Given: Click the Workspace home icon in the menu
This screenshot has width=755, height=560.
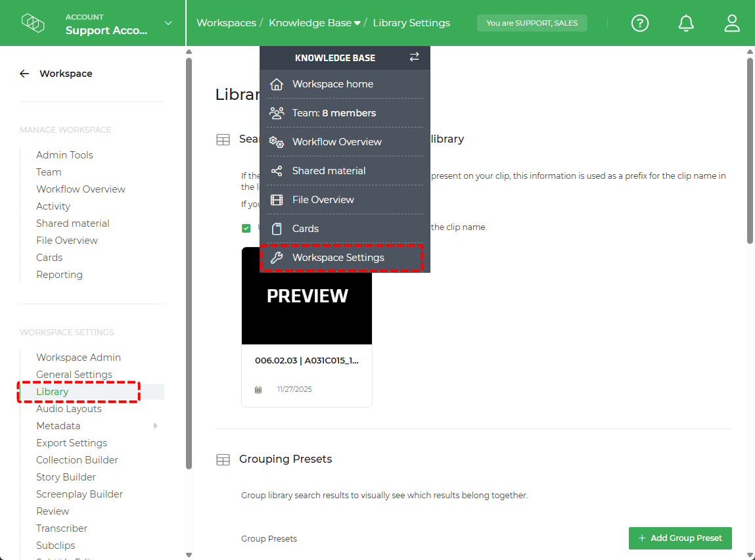Looking at the screenshot, I should pyautogui.click(x=276, y=83).
